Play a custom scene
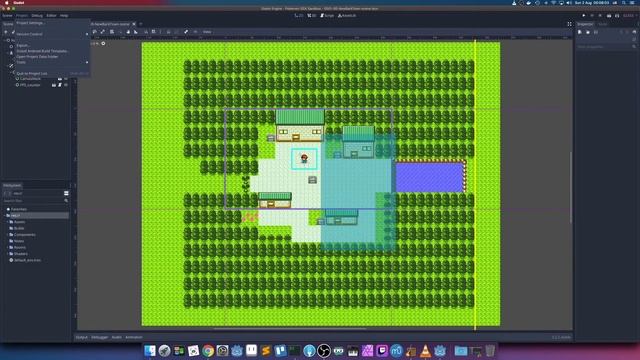 [x=617, y=16]
